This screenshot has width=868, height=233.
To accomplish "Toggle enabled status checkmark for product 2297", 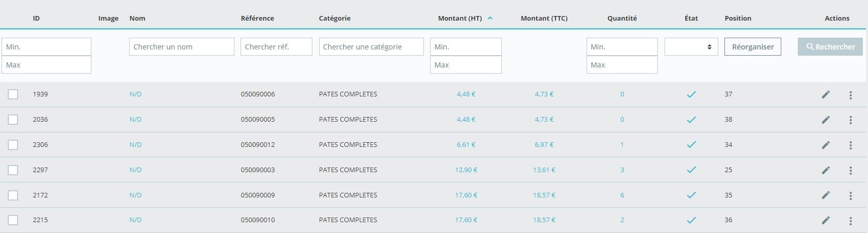I will point(691,170).
